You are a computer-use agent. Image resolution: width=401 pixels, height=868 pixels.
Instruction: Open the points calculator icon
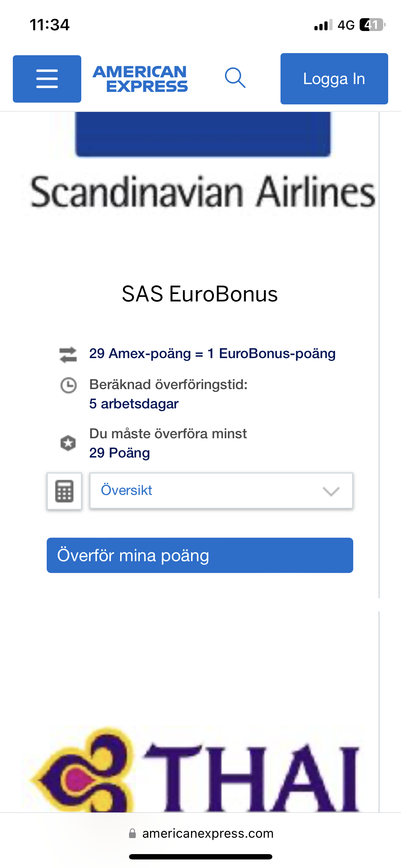coord(65,491)
